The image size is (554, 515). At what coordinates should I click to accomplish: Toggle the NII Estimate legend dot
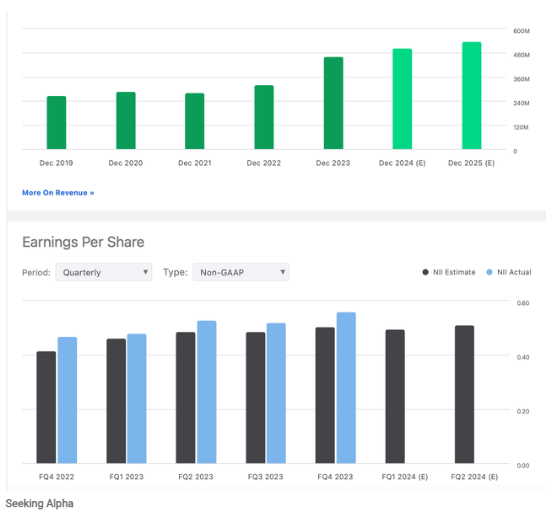[425, 272]
